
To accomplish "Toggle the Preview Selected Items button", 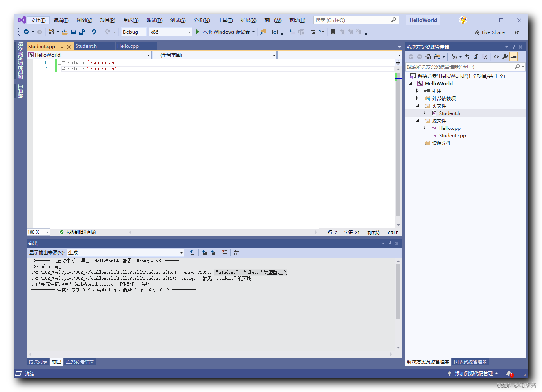I will 513,57.
